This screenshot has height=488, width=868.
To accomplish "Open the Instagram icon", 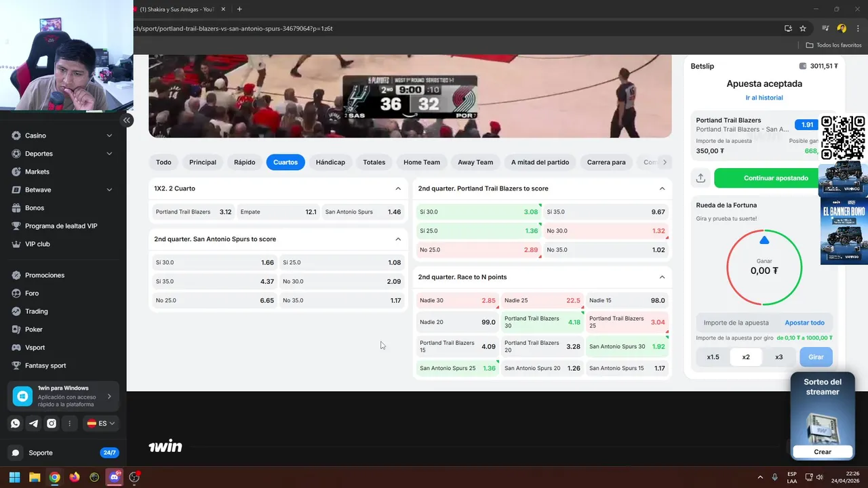I will point(52,424).
